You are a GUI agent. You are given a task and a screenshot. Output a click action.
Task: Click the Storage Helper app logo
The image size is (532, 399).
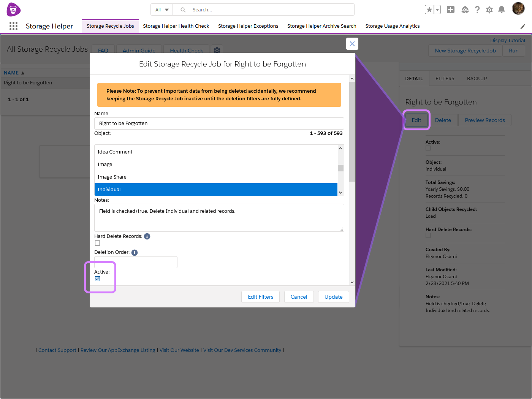tap(14, 9)
